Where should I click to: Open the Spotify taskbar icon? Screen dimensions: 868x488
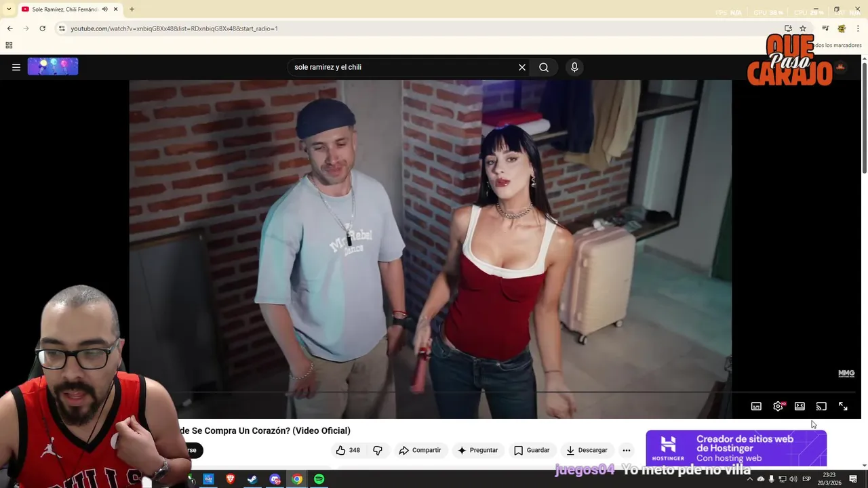[x=319, y=479]
